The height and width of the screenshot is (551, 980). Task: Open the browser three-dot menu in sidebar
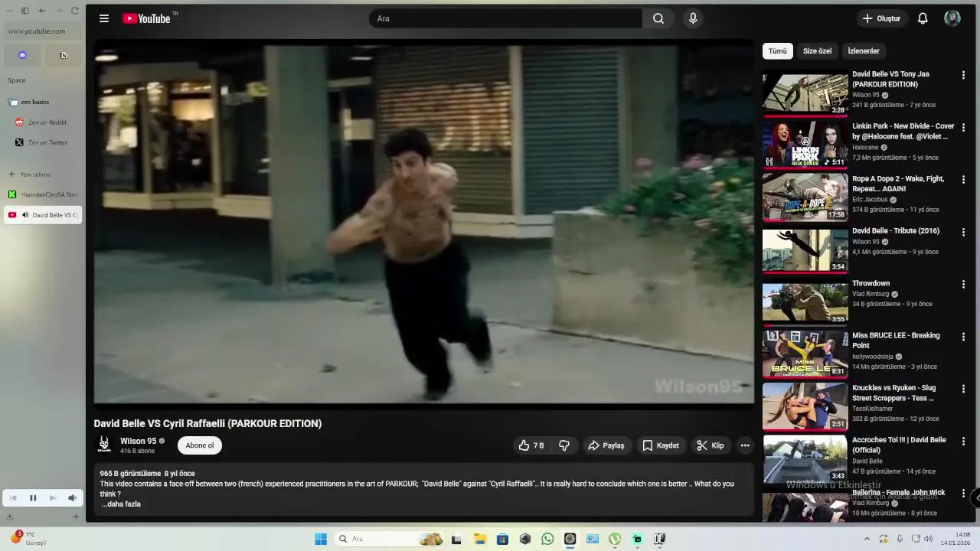(10, 11)
